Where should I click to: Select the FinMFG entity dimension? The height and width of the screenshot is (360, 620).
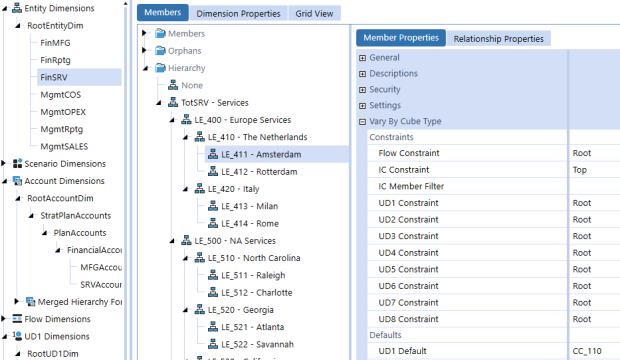[x=55, y=43]
